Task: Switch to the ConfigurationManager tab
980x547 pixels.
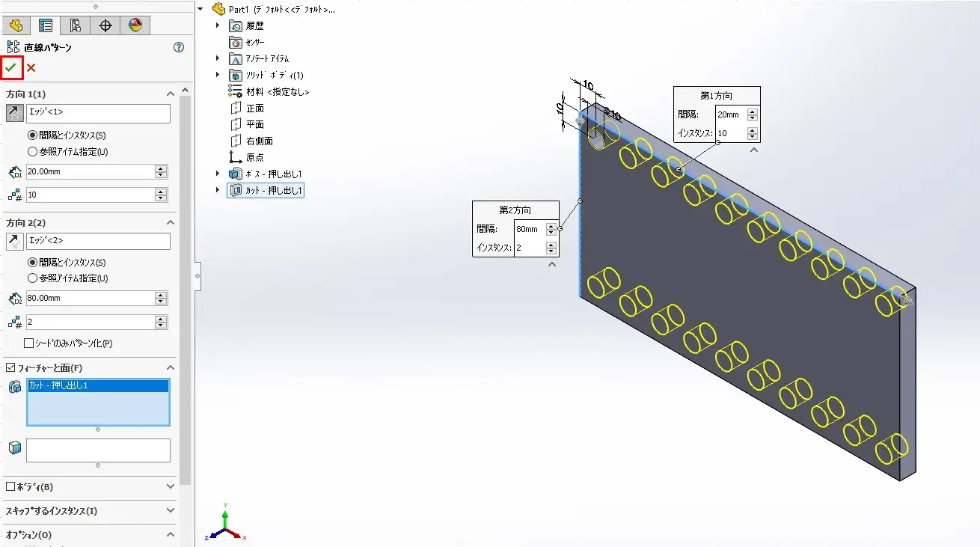Action: point(75,25)
